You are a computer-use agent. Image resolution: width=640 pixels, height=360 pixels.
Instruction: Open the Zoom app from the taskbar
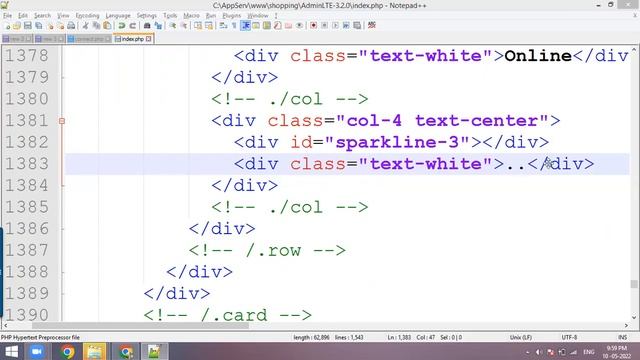click(x=37, y=351)
